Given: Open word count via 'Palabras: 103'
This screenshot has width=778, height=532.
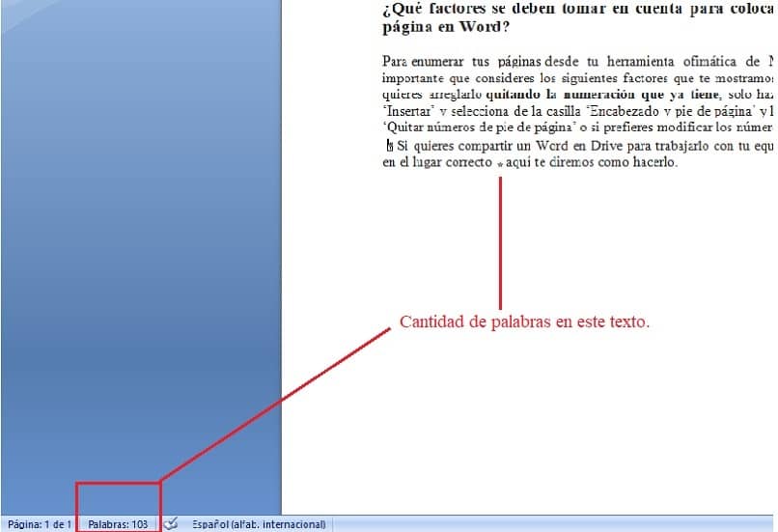Looking at the screenshot, I should coord(118,524).
